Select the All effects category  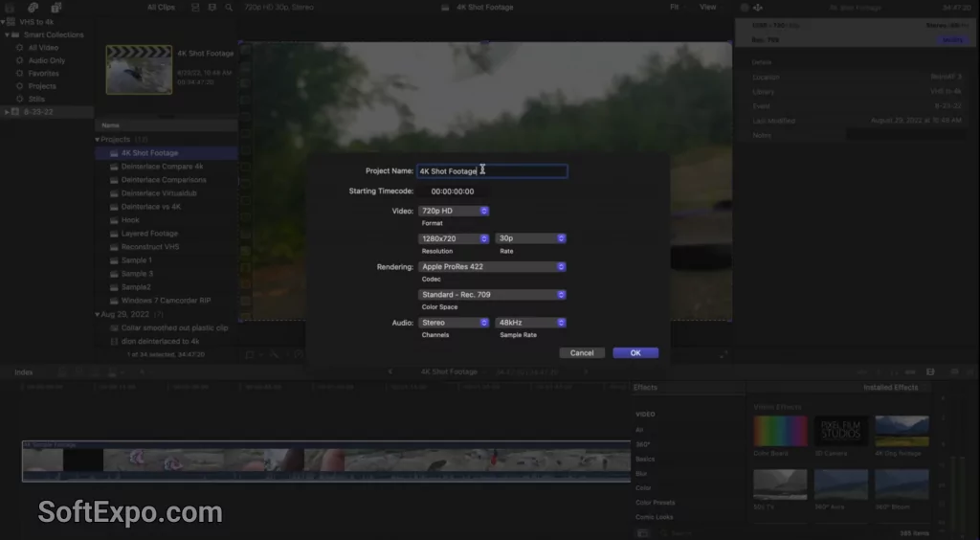[x=639, y=430]
